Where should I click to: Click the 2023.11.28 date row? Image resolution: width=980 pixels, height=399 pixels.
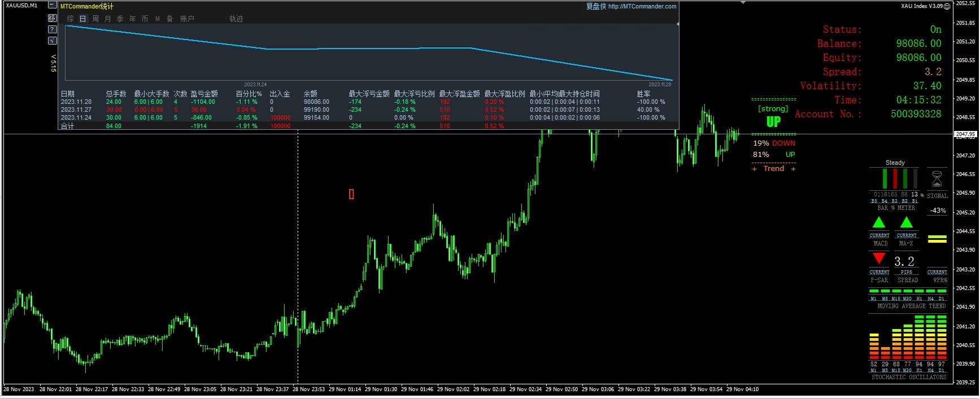click(76, 102)
